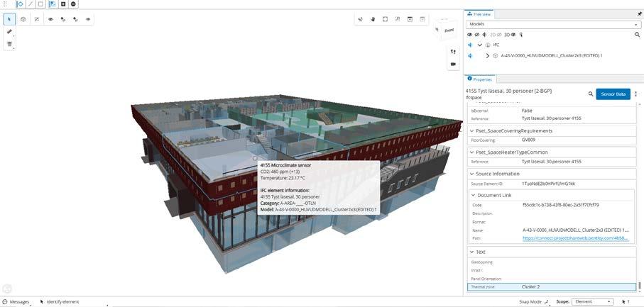The image size is (644, 307).
Task: Open the measure ruler tool
Action: point(10,32)
